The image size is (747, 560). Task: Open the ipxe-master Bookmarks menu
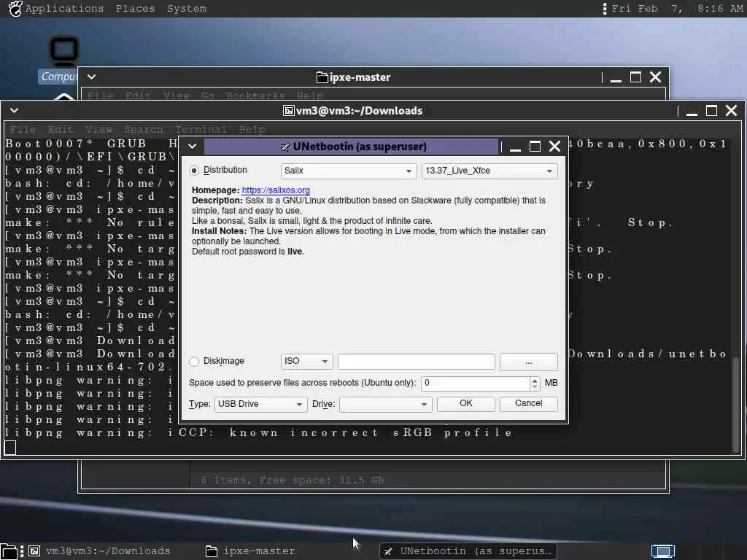pos(255,96)
